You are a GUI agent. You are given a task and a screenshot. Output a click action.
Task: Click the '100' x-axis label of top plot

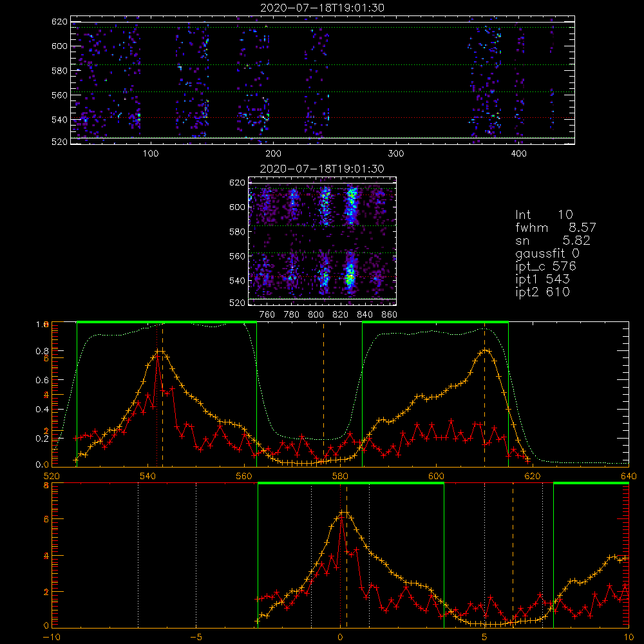click(151, 154)
